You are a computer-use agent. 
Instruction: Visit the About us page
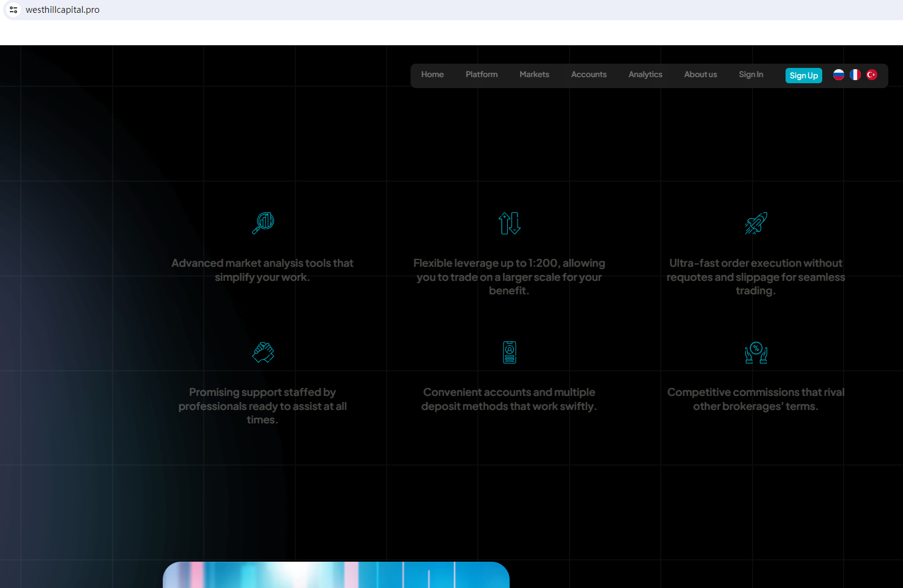[x=700, y=75]
